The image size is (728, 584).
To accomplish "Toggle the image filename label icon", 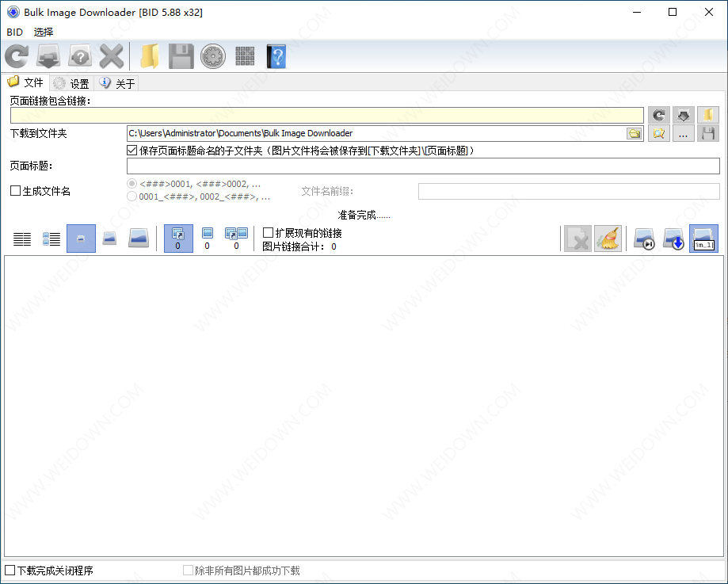I will 704,239.
